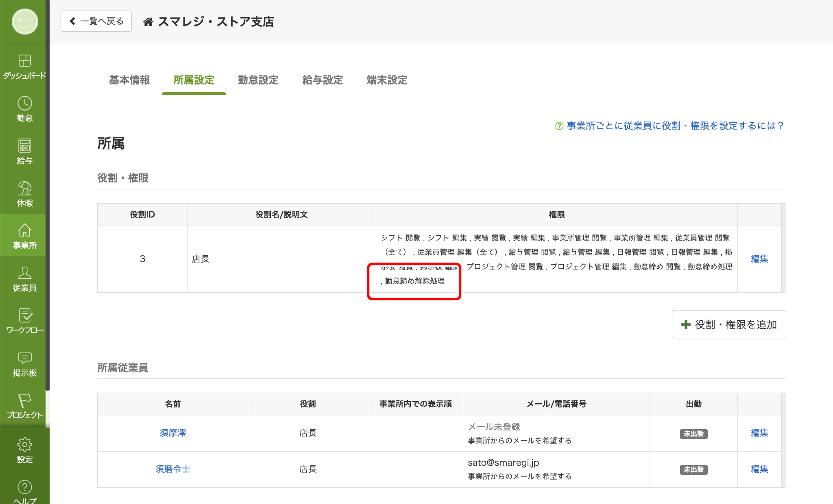
Task: Click 編集 link for 店長 role row
Action: [x=759, y=259]
